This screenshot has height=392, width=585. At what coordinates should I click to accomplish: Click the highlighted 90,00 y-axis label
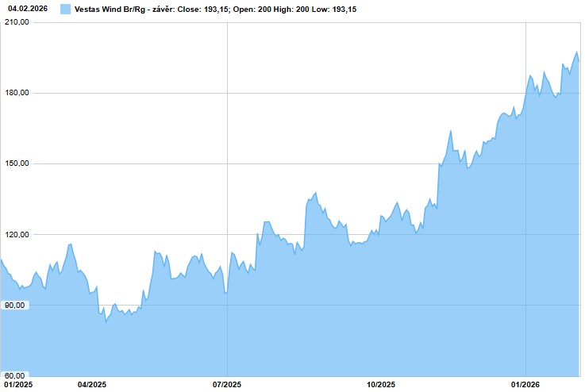[16, 305]
